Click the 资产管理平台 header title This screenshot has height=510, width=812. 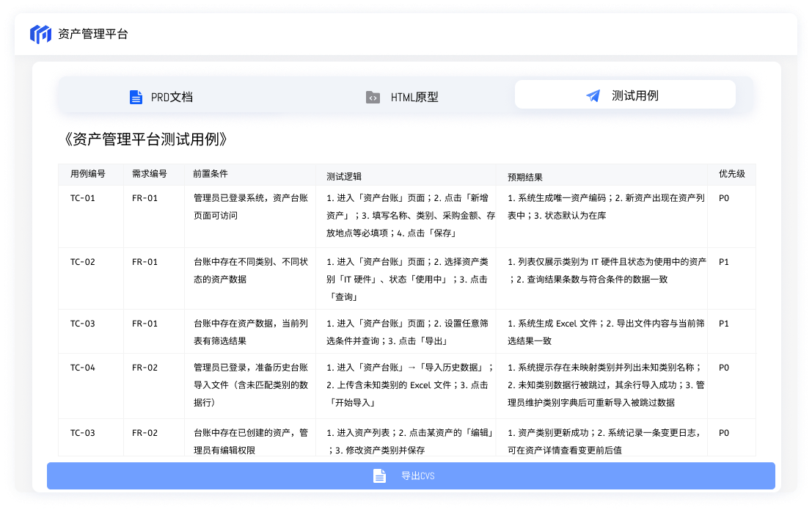[93, 34]
